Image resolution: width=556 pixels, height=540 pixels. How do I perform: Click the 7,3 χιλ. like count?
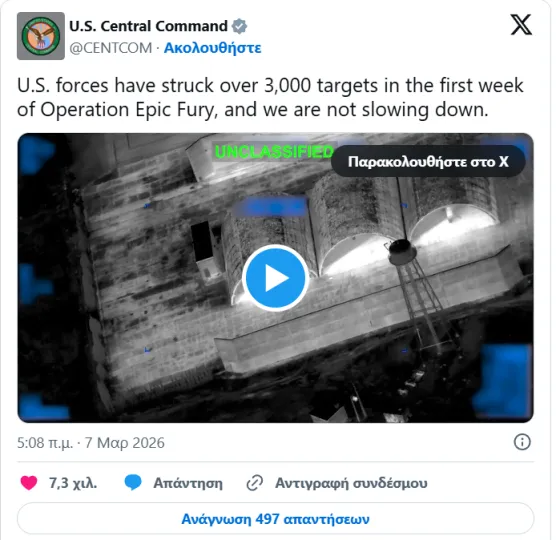point(73,483)
